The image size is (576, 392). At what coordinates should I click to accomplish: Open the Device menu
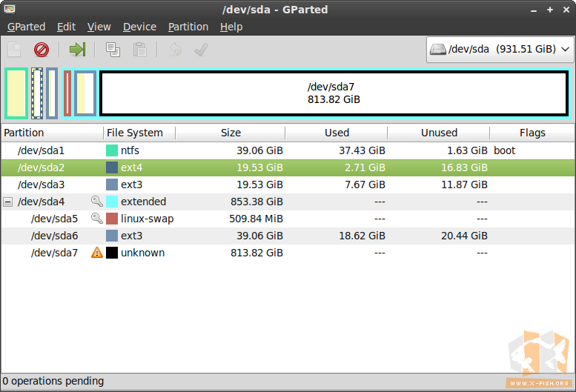pos(139,27)
